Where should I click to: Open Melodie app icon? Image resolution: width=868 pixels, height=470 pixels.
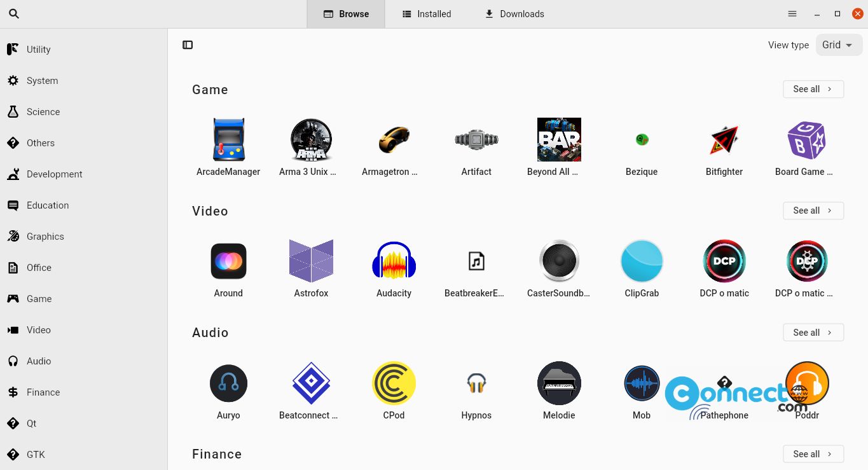click(559, 383)
